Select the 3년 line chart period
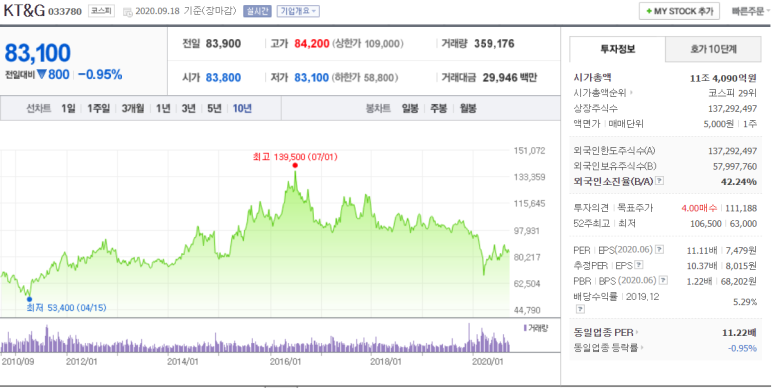Viewport: 773px width, 388px height. (188, 108)
